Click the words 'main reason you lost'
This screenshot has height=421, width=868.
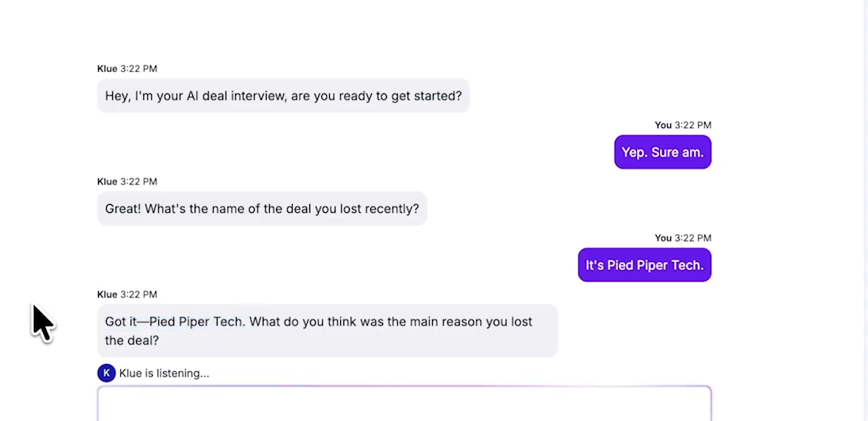471,322
